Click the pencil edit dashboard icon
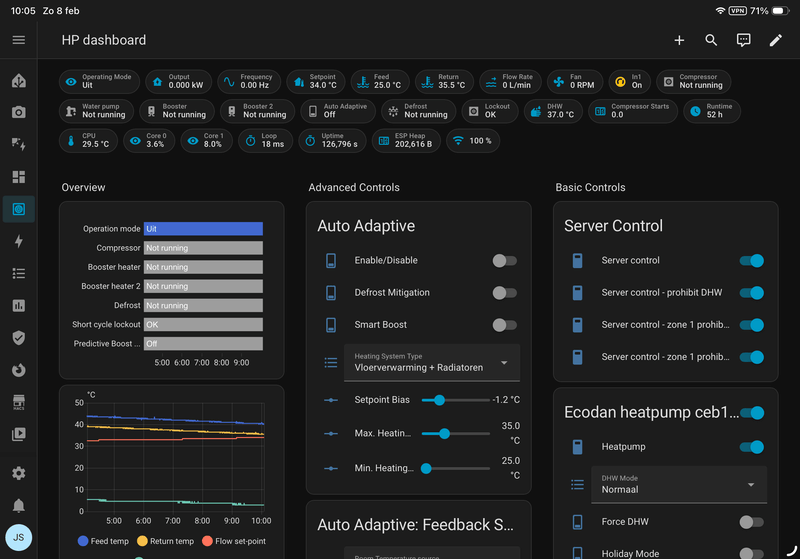 click(x=775, y=40)
